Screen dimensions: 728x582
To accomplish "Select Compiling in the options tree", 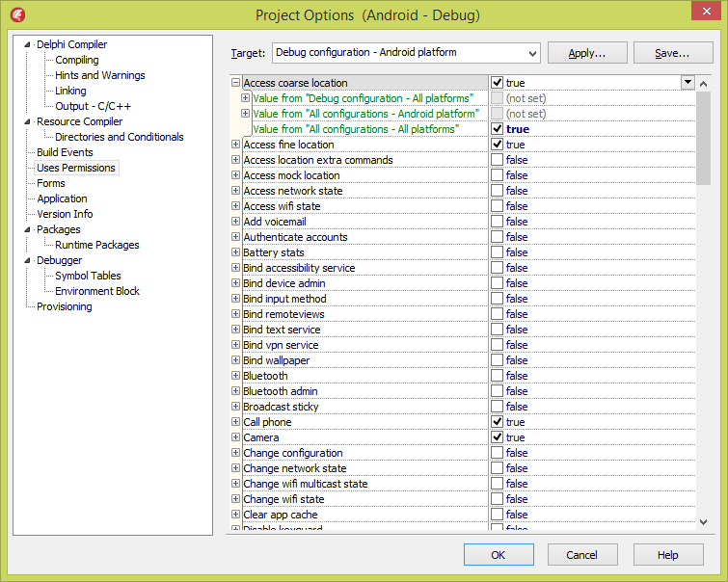I will pos(77,60).
